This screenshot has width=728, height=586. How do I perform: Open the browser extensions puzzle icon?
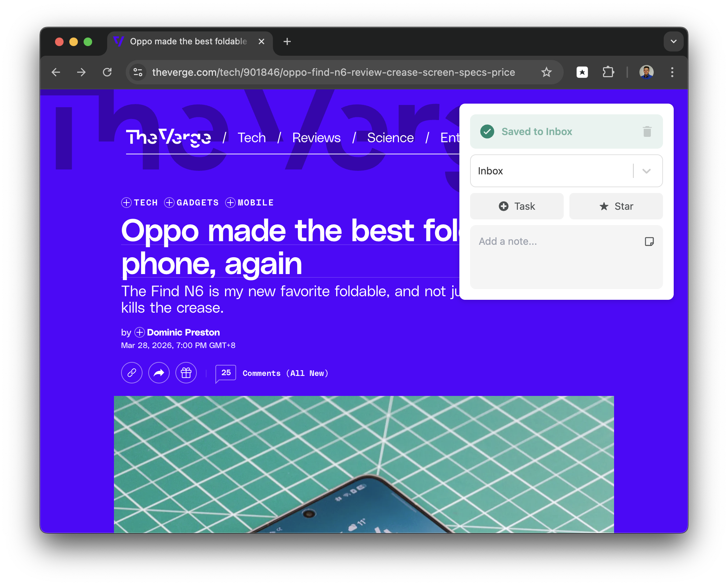[608, 72]
